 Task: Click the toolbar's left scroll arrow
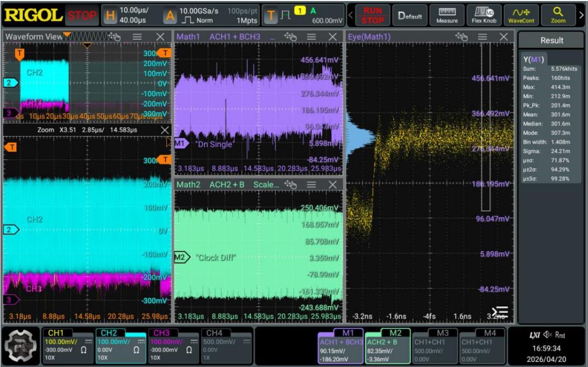351,15
